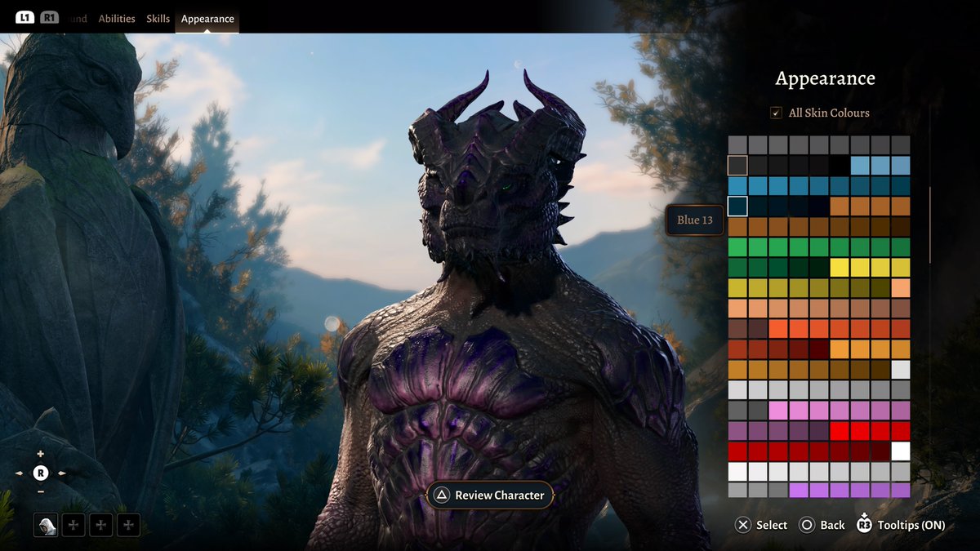Pick the pure black skin colour swatch

tap(840, 165)
